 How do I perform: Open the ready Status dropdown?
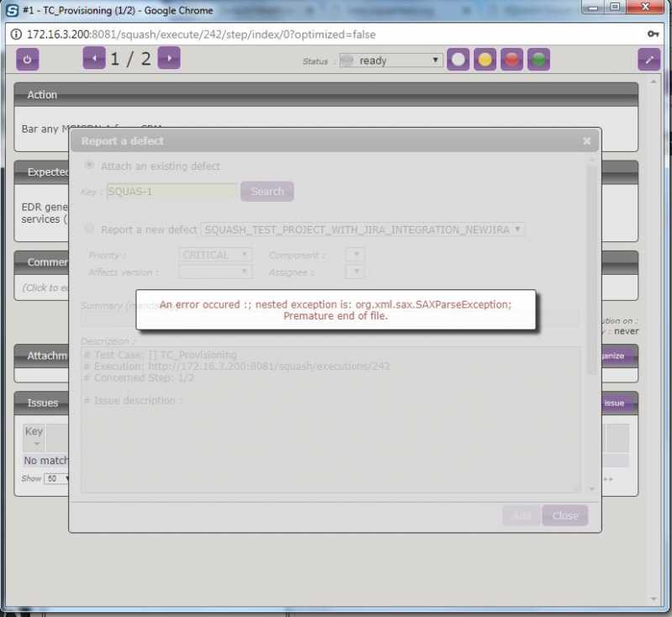(391, 60)
